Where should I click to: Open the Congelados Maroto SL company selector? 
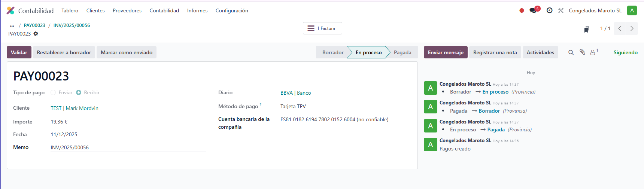pyautogui.click(x=595, y=10)
